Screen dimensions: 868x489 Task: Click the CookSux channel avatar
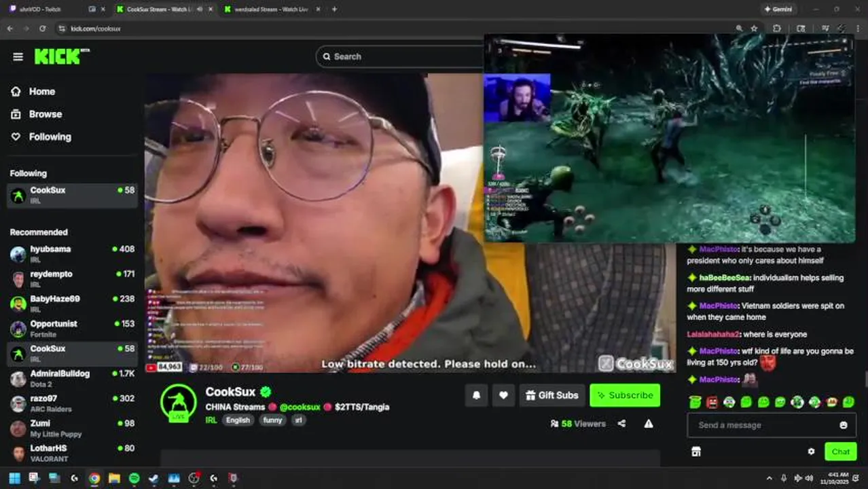click(x=179, y=402)
